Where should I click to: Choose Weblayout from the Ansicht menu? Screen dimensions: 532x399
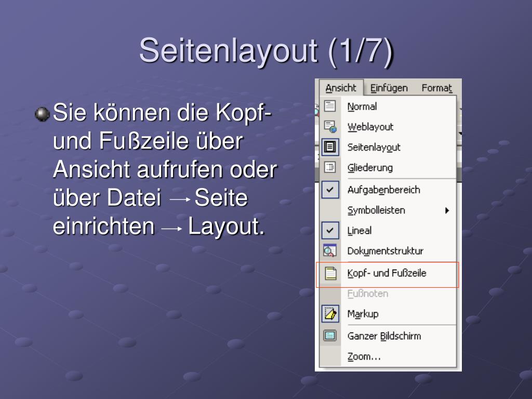(x=388, y=127)
